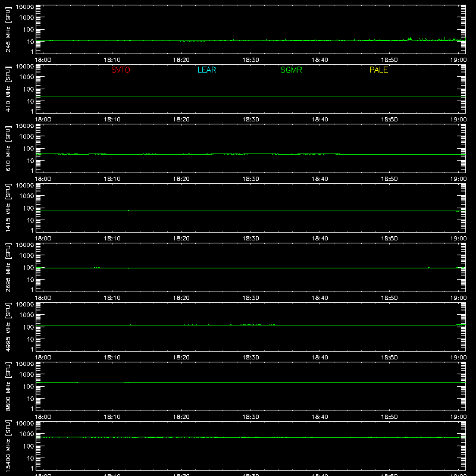Click the 10 tick on the 1415 MHz axis
476x476 pixels.
31,220
